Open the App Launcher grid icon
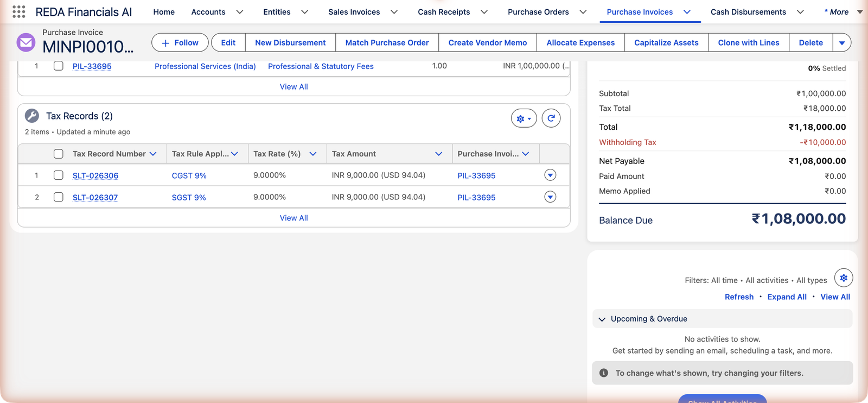 click(19, 12)
